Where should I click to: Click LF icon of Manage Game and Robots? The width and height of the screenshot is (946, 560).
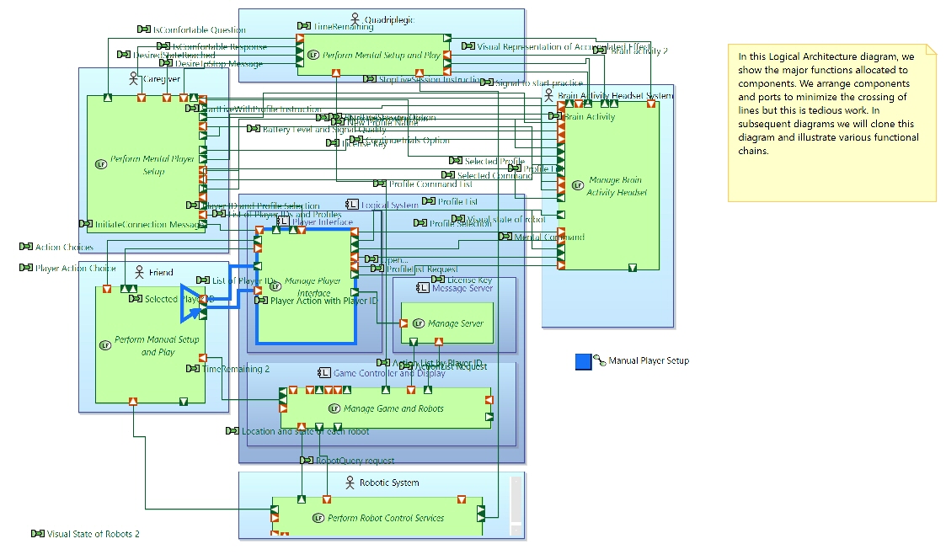334,408
